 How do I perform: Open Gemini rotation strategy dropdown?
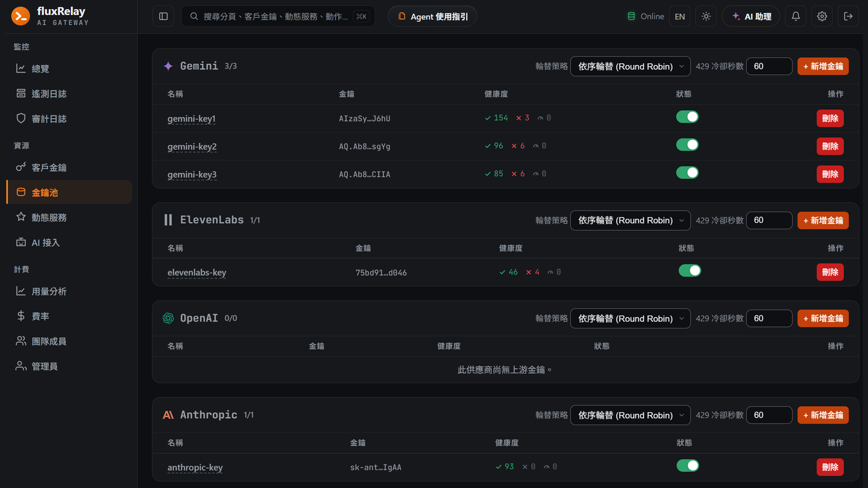[631, 66]
